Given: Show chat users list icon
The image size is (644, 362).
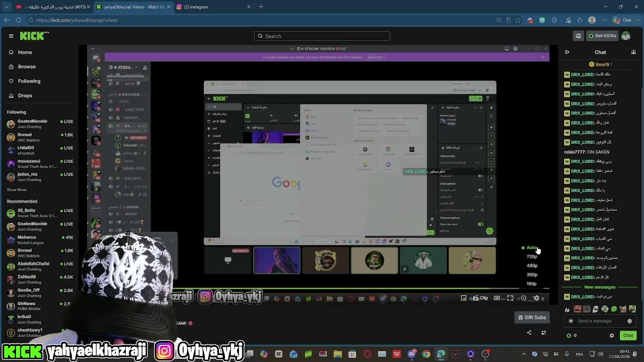Looking at the screenshot, I should click(633, 52).
